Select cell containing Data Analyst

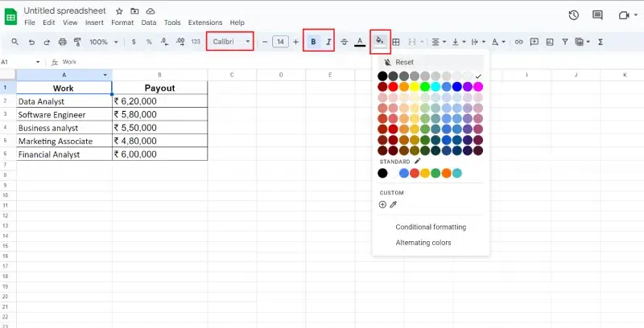[x=64, y=101]
